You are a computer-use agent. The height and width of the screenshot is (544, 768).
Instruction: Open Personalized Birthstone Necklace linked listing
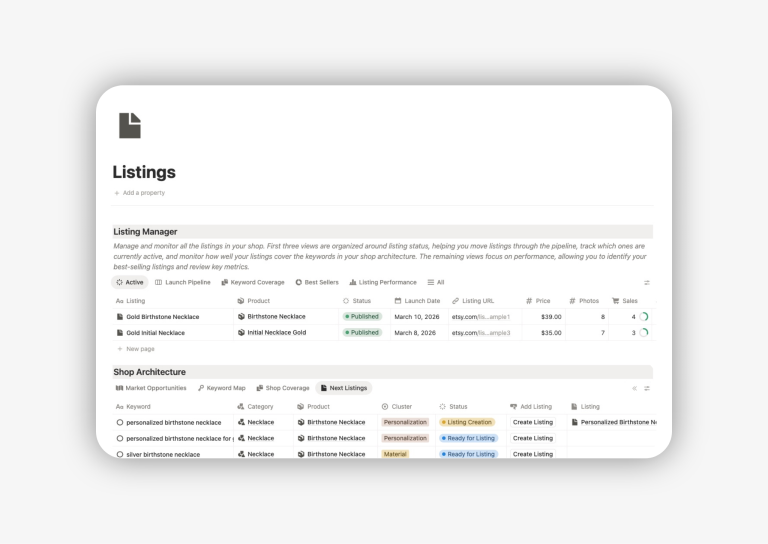[x=614, y=422]
